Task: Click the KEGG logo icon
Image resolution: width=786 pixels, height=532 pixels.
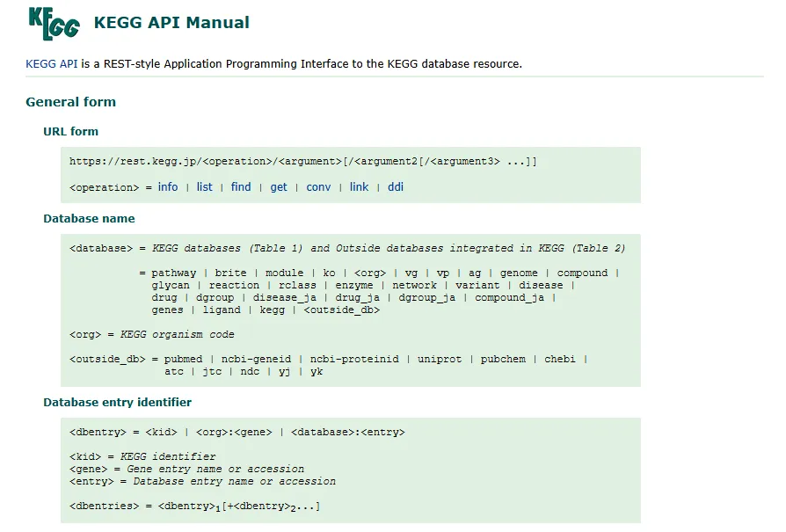Action: point(54,23)
